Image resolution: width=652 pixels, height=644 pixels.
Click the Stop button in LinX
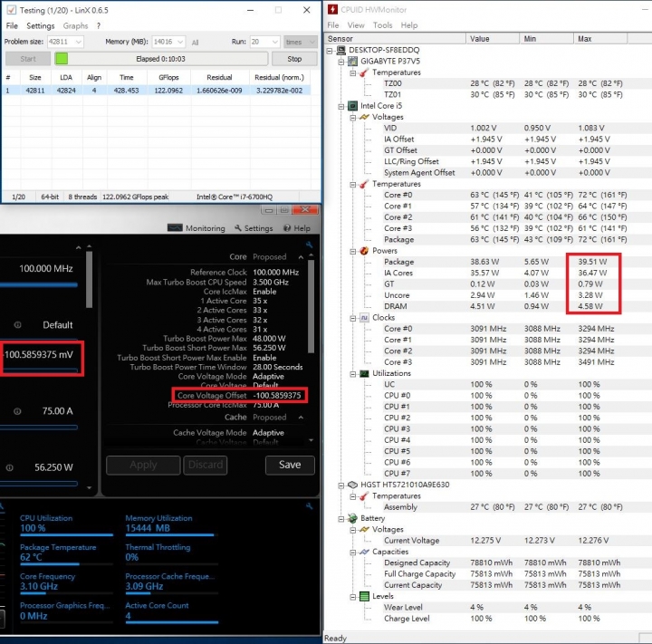click(x=294, y=59)
